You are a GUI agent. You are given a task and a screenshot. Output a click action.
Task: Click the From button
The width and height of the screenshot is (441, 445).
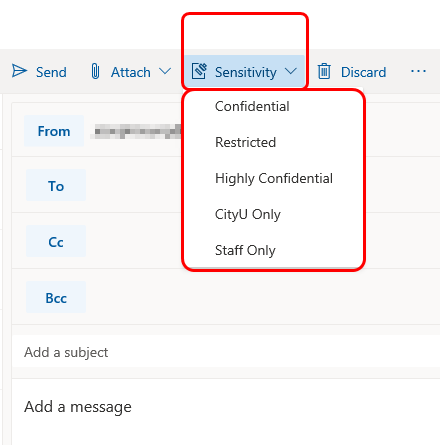[54, 131]
